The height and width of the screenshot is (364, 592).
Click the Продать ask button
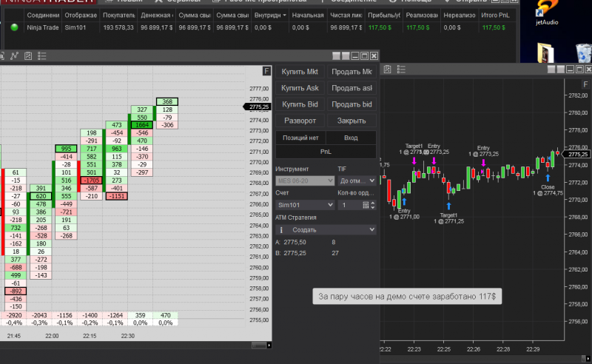[351, 88]
